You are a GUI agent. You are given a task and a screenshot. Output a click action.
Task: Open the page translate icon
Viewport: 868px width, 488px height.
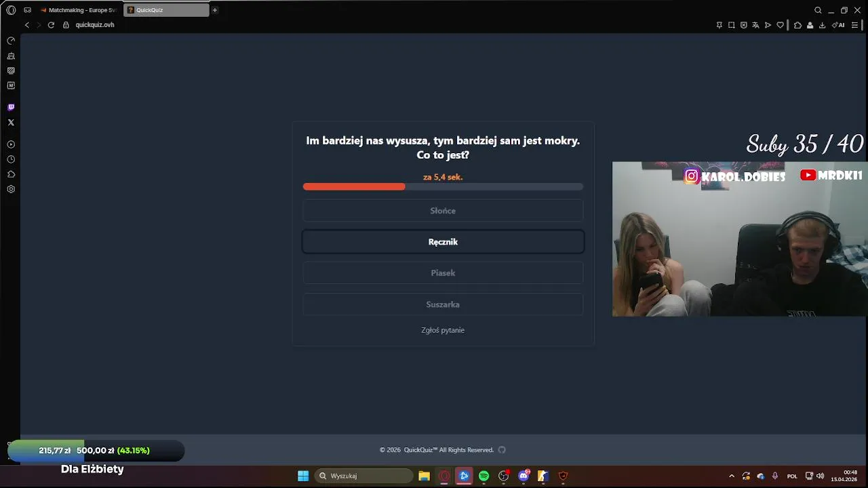(755, 25)
